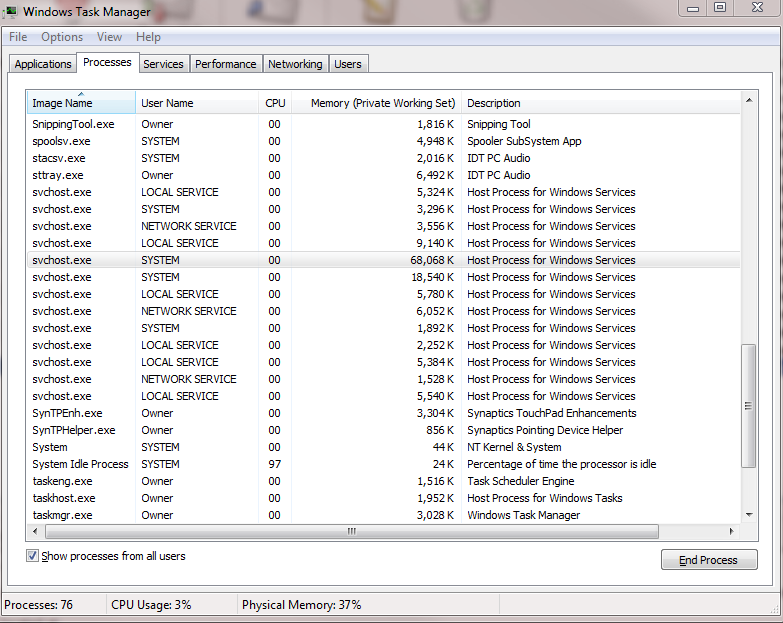The image size is (783, 623).
Task: Select the stacsv.exe process
Action: coord(384,158)
